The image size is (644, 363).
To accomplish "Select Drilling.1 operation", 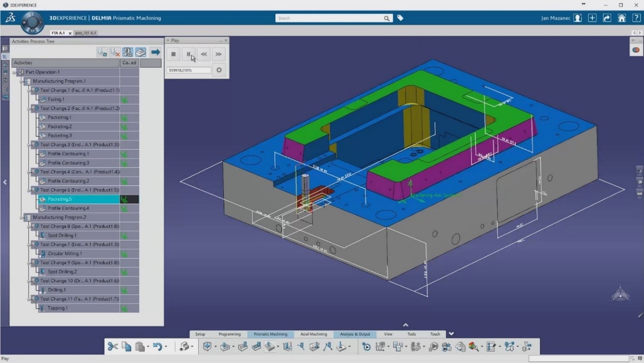I will (x=56, y=290).
